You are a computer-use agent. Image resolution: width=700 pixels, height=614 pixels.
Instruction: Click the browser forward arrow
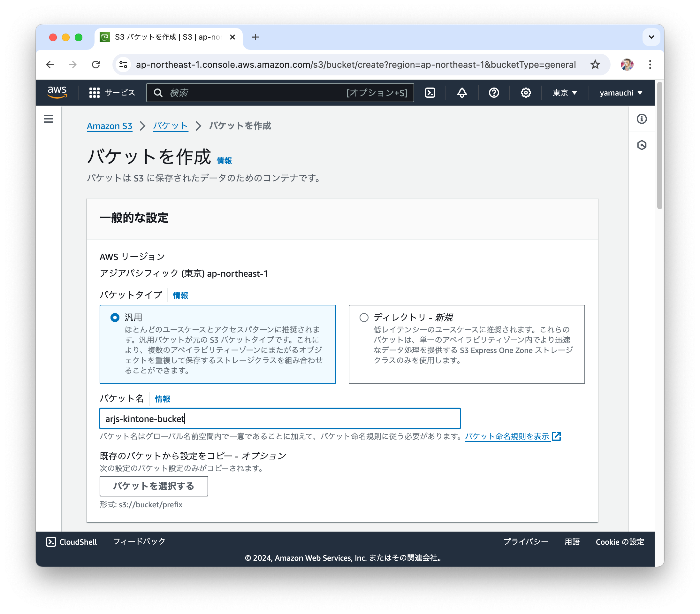coord(72,65)
